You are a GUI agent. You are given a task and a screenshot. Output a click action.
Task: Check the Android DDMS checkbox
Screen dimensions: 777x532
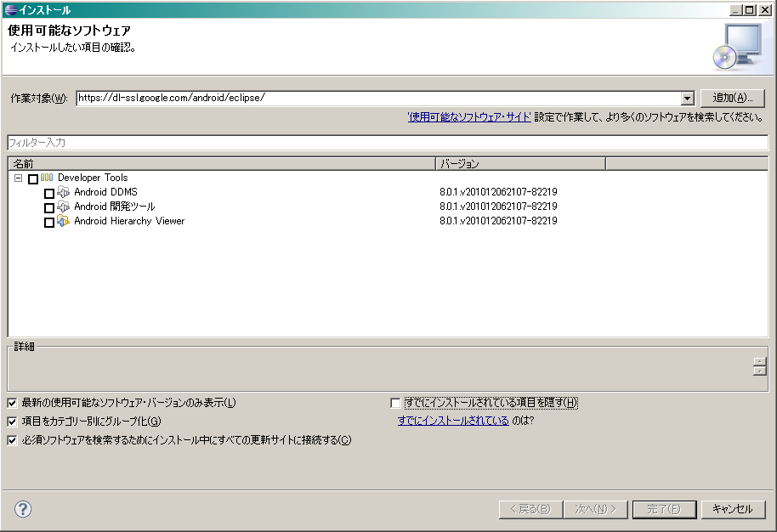click(x=49, y=194)
